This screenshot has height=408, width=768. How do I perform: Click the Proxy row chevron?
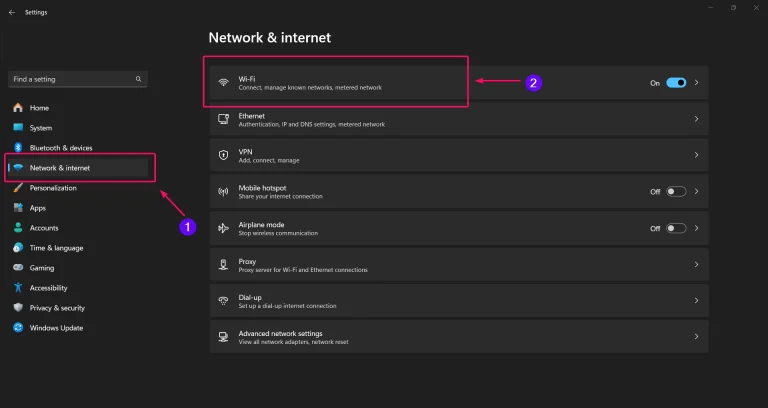[x=696, y=264]
